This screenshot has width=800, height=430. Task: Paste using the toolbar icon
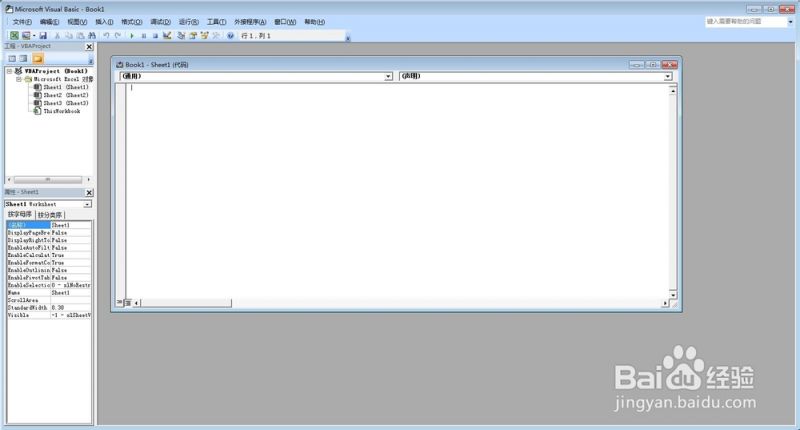click(80, 36)
